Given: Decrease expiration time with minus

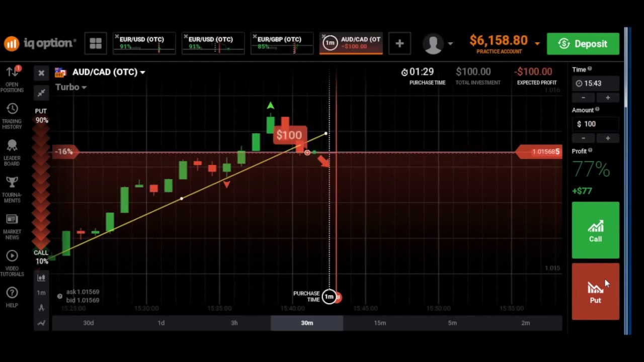Looking at the screenshot, I should (584, 98).
